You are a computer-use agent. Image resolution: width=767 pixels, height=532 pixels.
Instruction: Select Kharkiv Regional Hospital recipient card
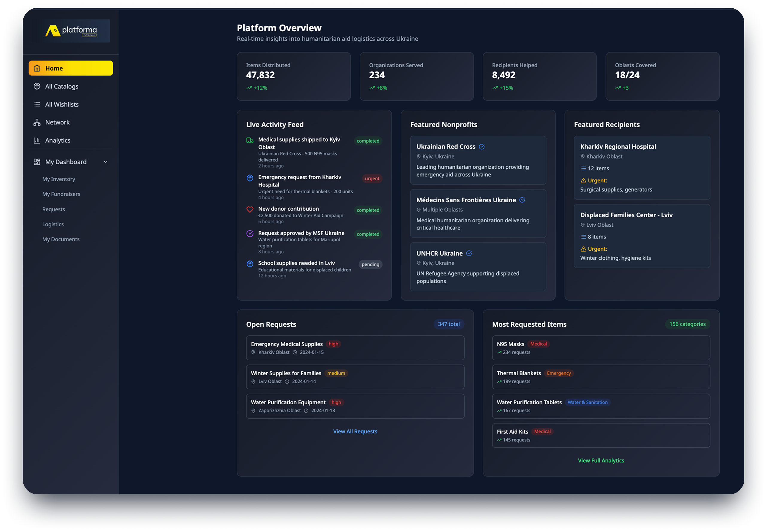pyautogui.click(x=642, y=167)
